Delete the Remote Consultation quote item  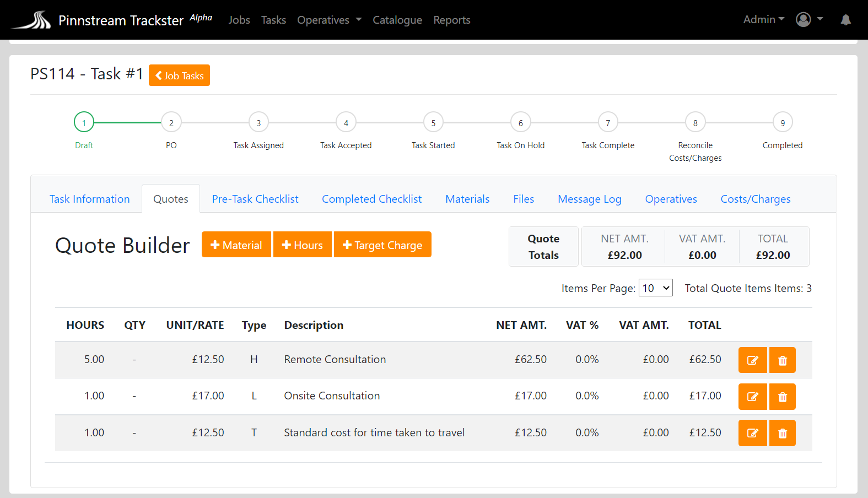pos(782,360)
